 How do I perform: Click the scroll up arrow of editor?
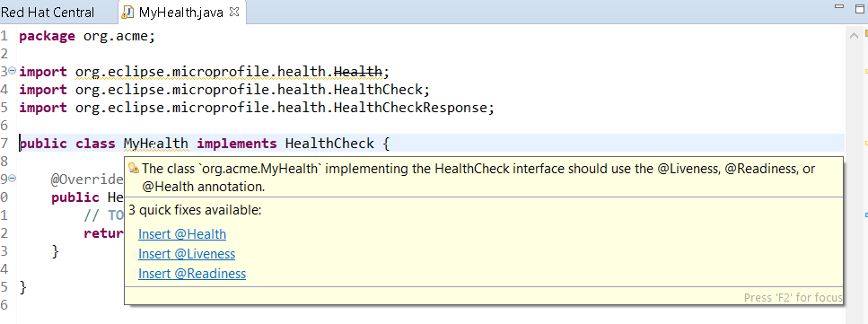(x=853, y=36)
